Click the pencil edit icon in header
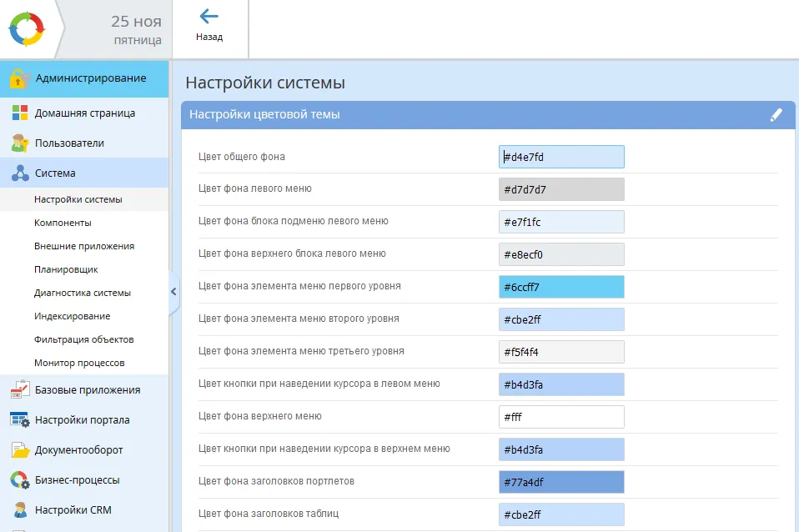Screen dimensions: 799x532 [776, 115]
